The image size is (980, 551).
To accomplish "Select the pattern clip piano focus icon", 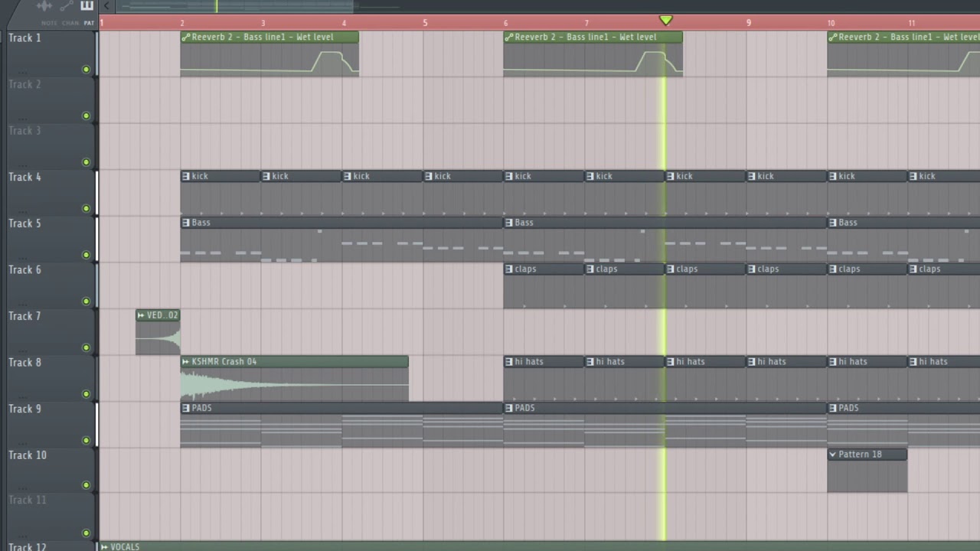I will [87, 6].
